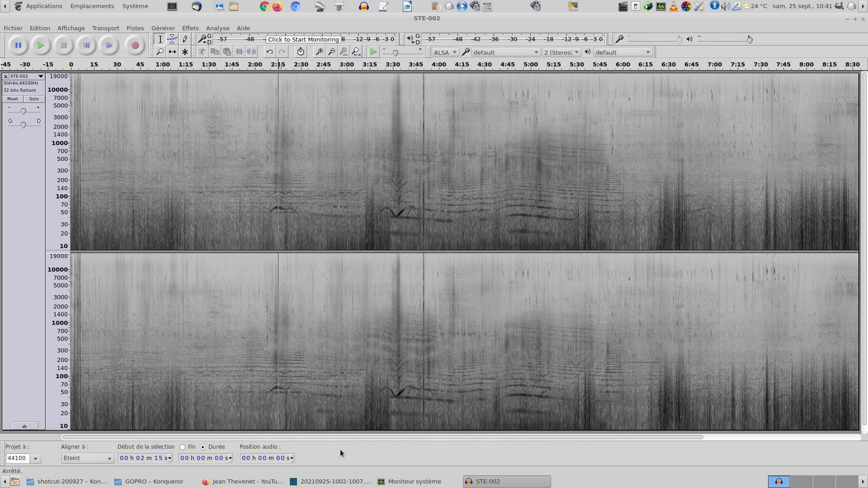Toggle Solo on the STE-002 track
Viewport: 868px width, 488px height.
coord(34,99)
